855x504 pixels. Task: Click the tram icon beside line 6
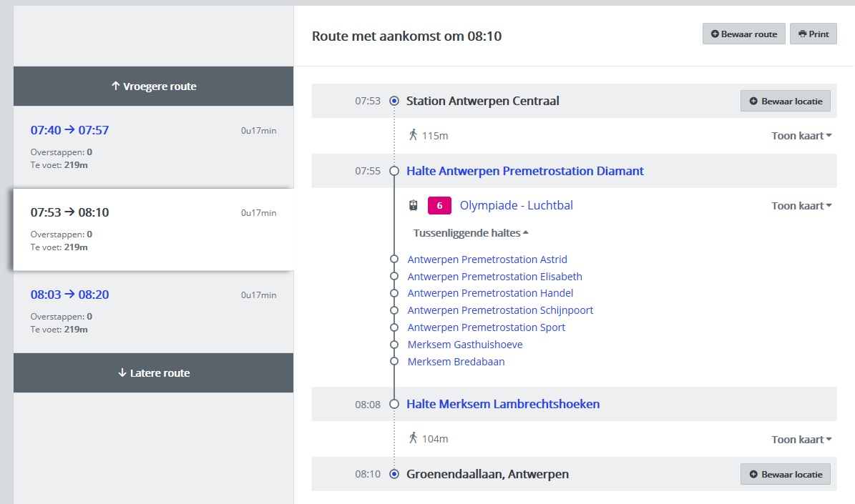413,206
